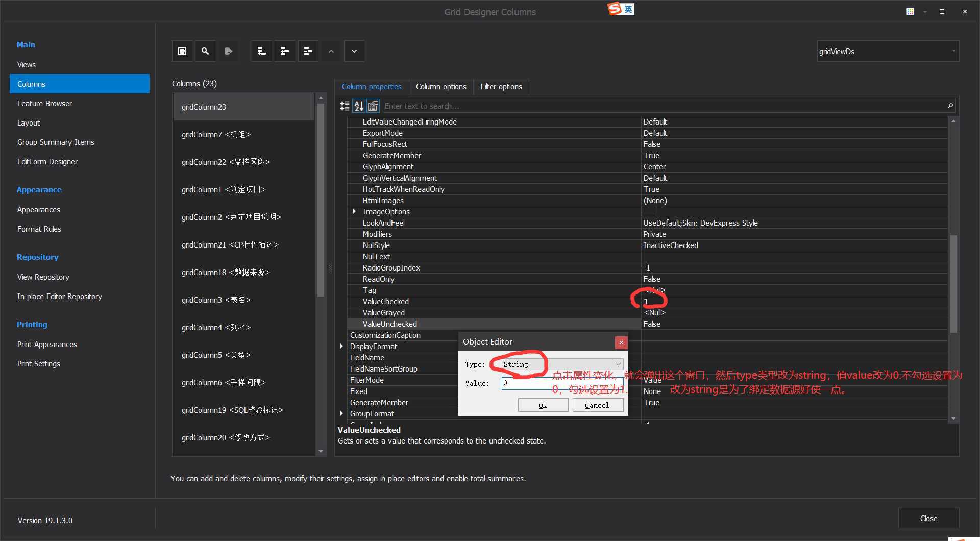Open the Type dropdown in Object Editor
980x541 pixels.
618,364
